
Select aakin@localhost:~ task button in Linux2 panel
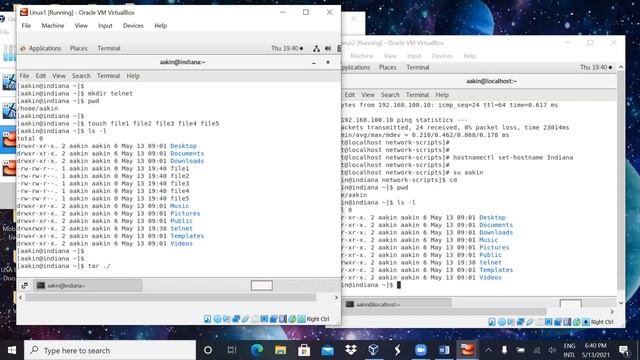(398, 304)
